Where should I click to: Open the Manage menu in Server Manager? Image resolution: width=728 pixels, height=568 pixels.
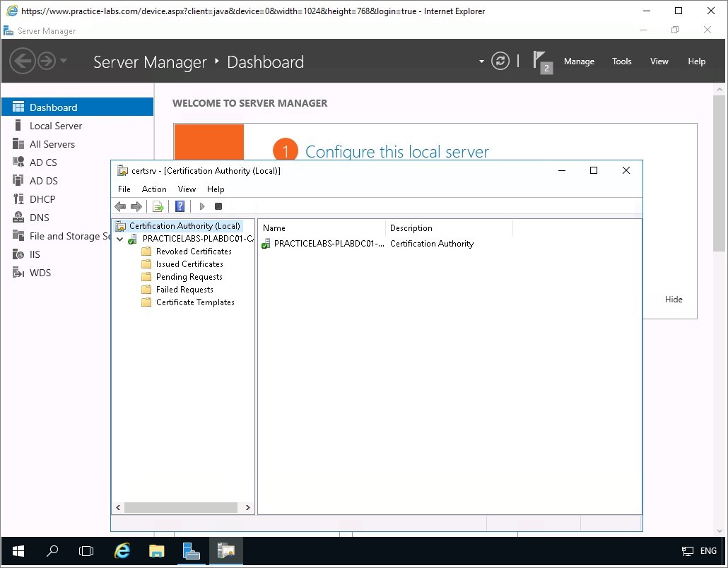click(x=579, y=61)
